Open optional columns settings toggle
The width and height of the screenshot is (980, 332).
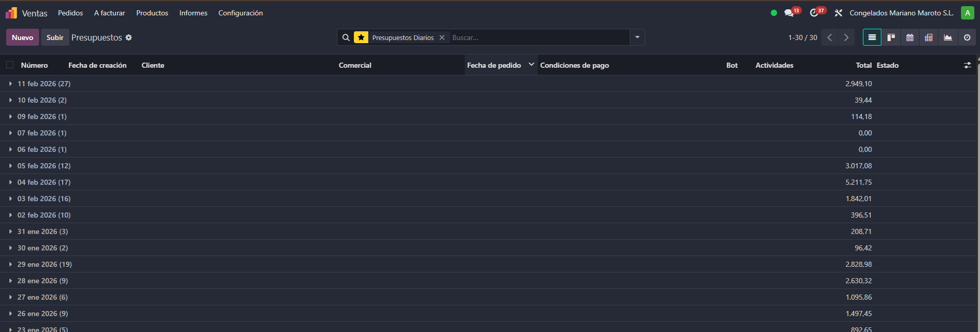pos(967,65)
